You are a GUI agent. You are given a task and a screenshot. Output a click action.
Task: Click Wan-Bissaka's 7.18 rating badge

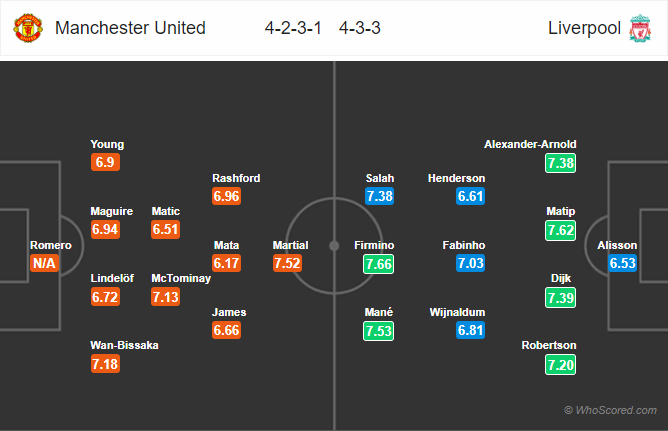[x=105, y=364]
